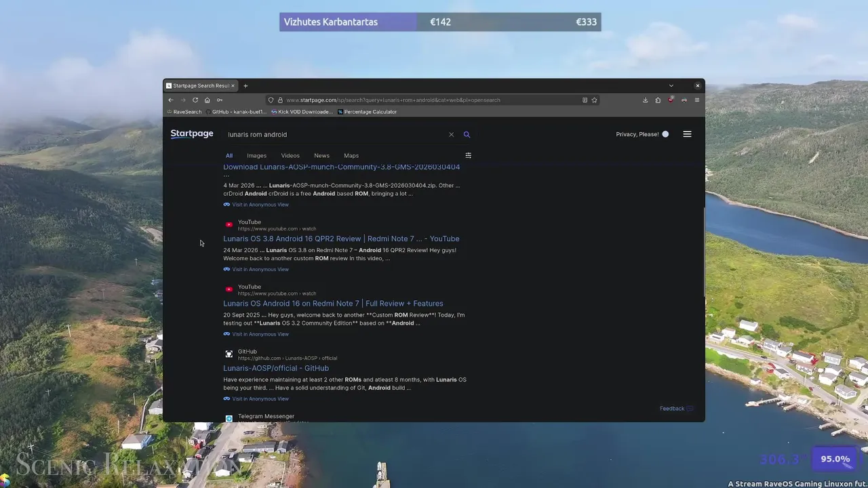Toggle reader view in address bar
This screenshot has height=488, width=868.
tap(585, 100)
